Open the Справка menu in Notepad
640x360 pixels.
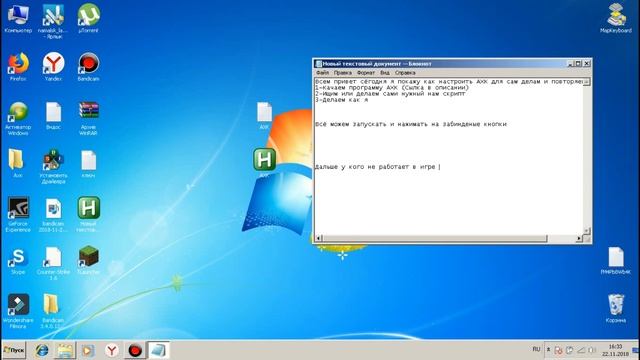405,73
